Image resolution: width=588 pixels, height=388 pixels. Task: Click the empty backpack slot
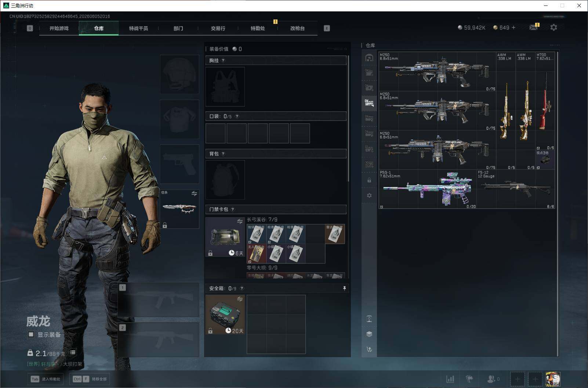225,180
